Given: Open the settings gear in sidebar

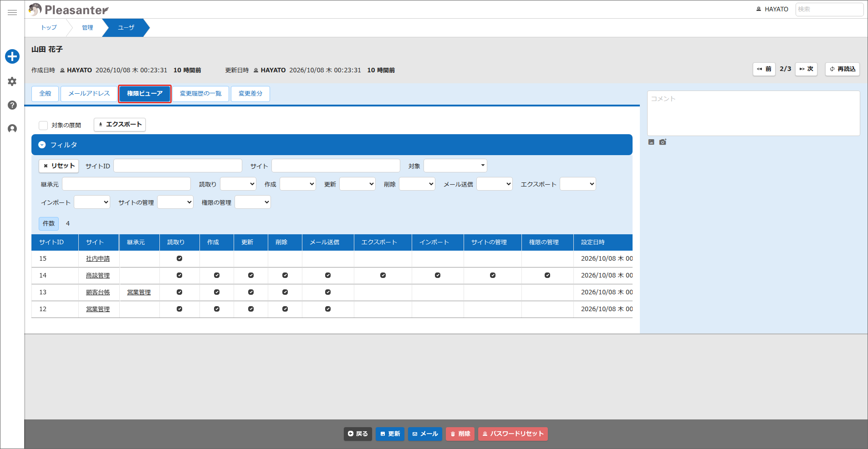Looking at the screenshot, I should [12, 81].
